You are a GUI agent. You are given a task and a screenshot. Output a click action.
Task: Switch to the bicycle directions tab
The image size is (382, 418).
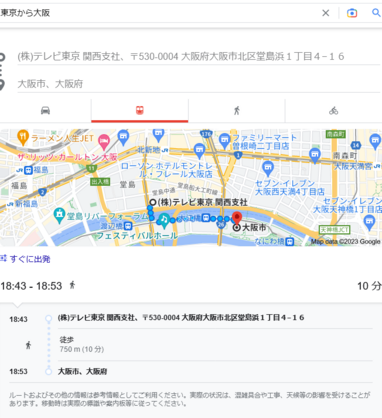click(334, 110)
